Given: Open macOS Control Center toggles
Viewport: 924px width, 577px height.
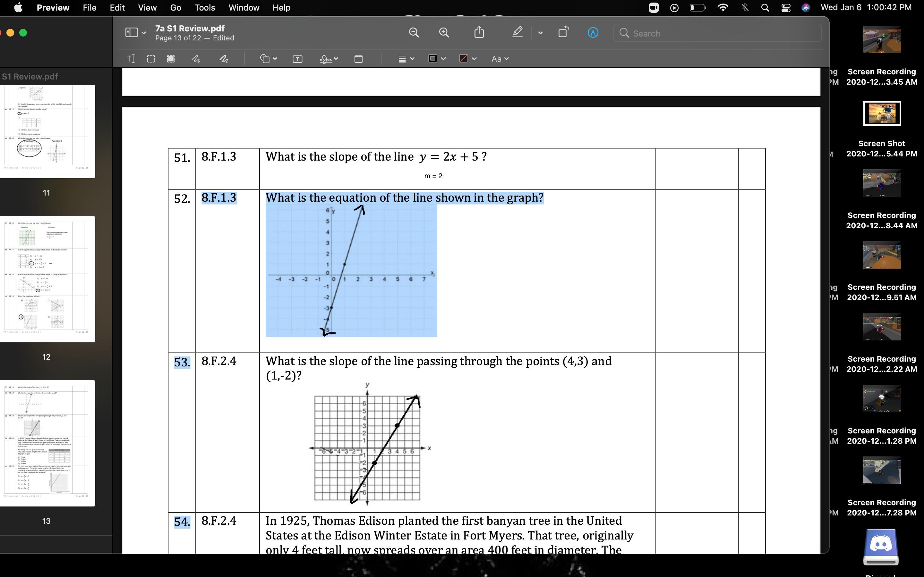Looking at the screenshot, I should (786, 8).
